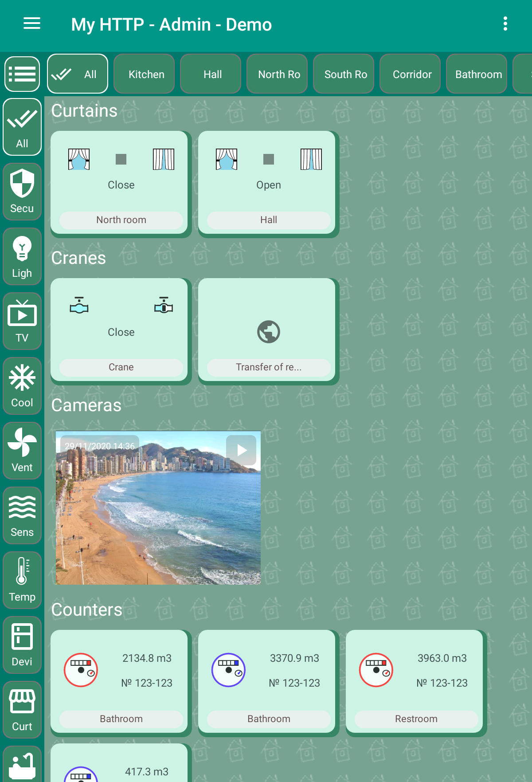
Task: Stop the North room curtains
Action: coord(121,159)
